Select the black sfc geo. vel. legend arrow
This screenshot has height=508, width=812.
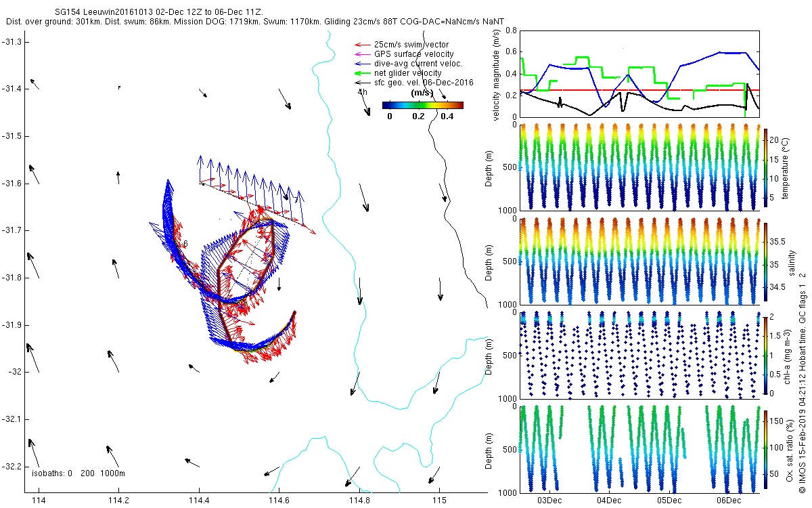pos(361,83)
